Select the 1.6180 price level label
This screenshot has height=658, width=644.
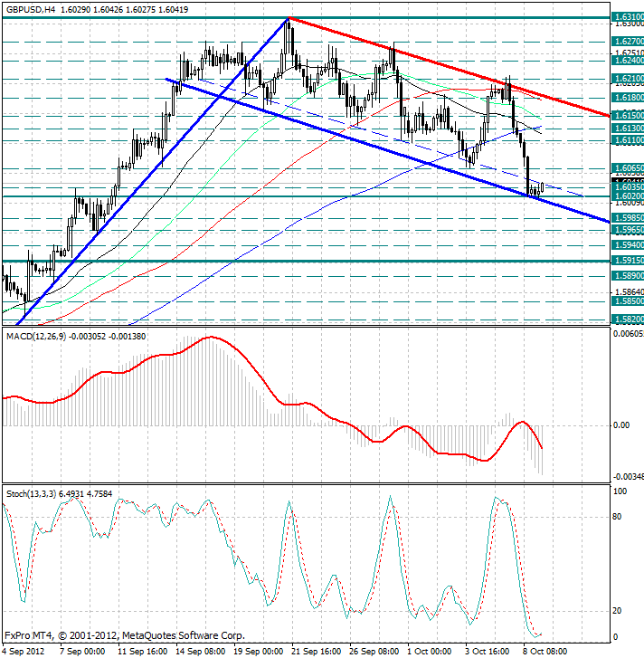pyautogui.click(x=627, y=98)
